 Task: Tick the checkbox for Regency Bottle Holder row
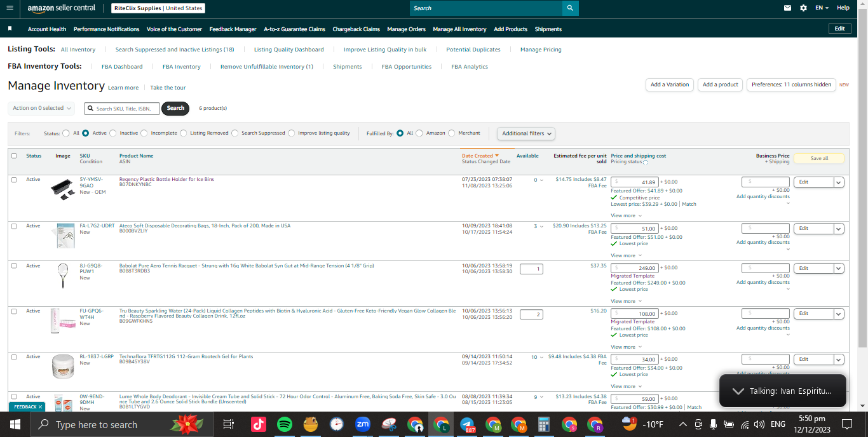[x=14, y=180]
